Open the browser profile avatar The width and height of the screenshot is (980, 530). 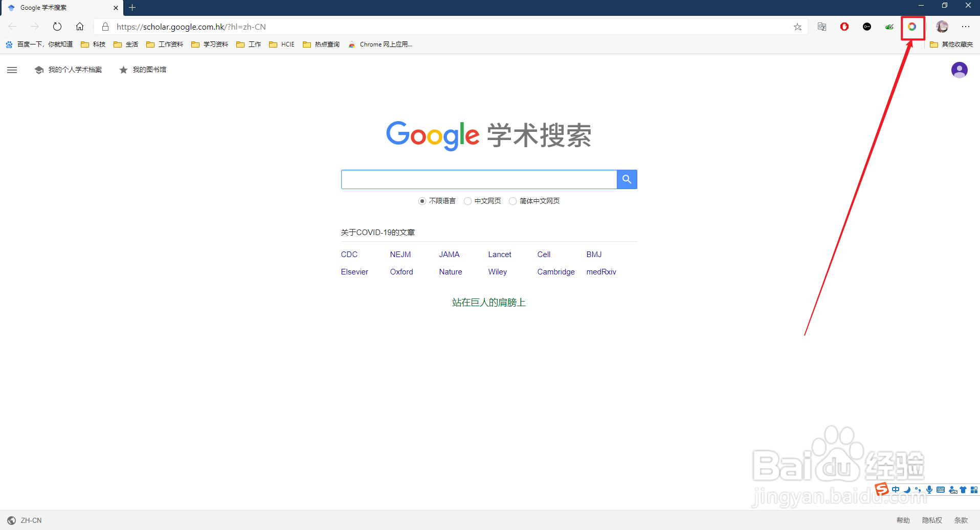coord(942,27)
